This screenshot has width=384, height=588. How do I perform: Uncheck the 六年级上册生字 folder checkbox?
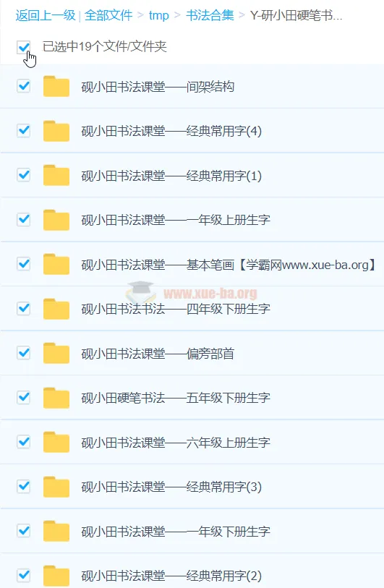[x=24, y=441]
